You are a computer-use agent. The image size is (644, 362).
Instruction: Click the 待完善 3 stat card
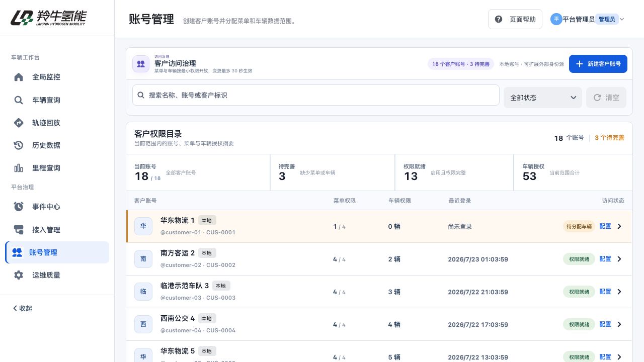click(x=333, y=172)
